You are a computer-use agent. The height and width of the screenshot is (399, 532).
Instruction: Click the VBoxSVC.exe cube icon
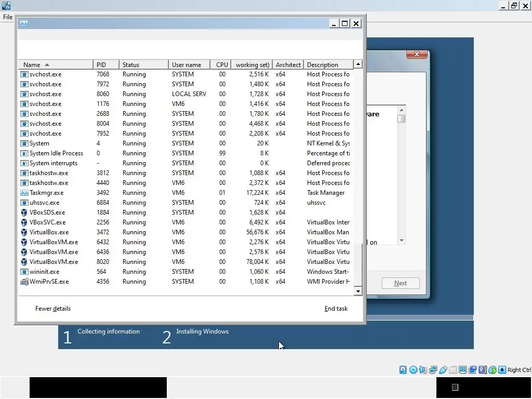[24, 222]
